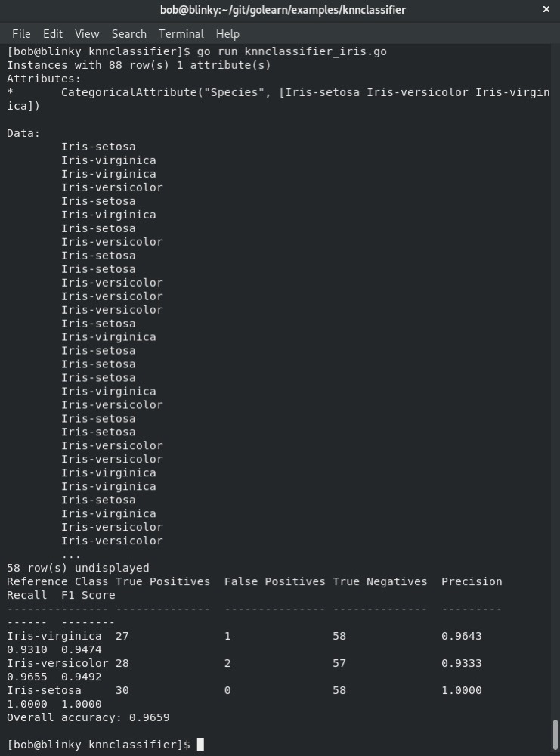Click the vertical scrollbar thumb at bottom right
This screenshot has width=560, height=756.
(555, 736)
